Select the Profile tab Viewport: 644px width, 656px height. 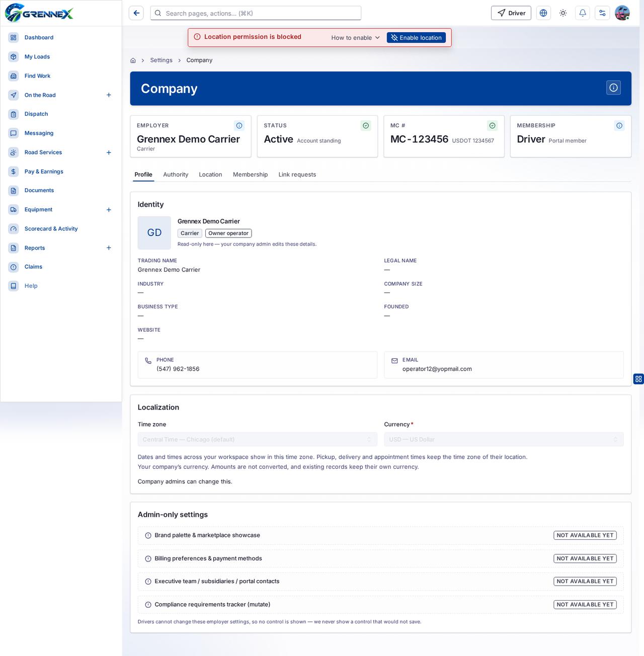click(143, 175)
